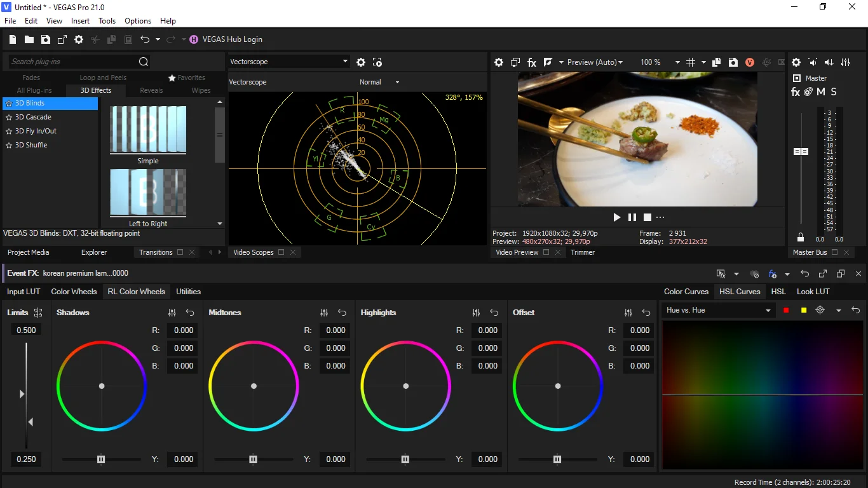
Task: Click the red color sampler in HSL Curves
Action: tap(786, 310)
